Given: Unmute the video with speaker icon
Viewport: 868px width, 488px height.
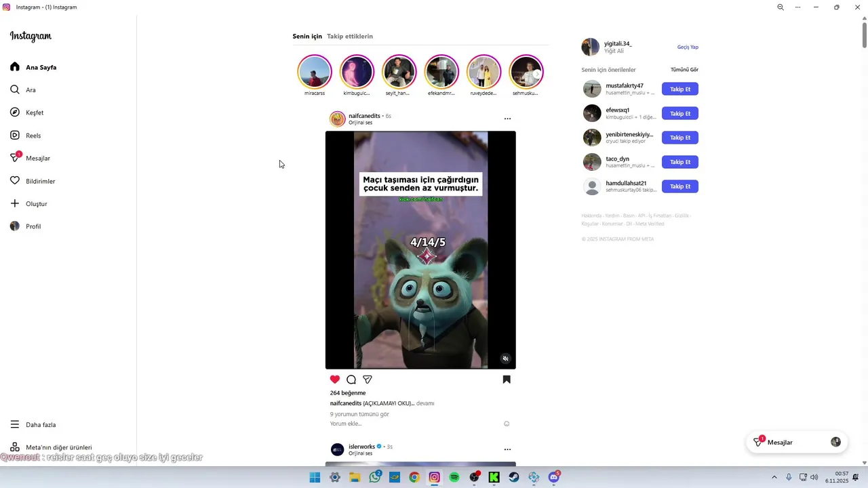Looking at the screenshot, I should [x=505, y=359].
